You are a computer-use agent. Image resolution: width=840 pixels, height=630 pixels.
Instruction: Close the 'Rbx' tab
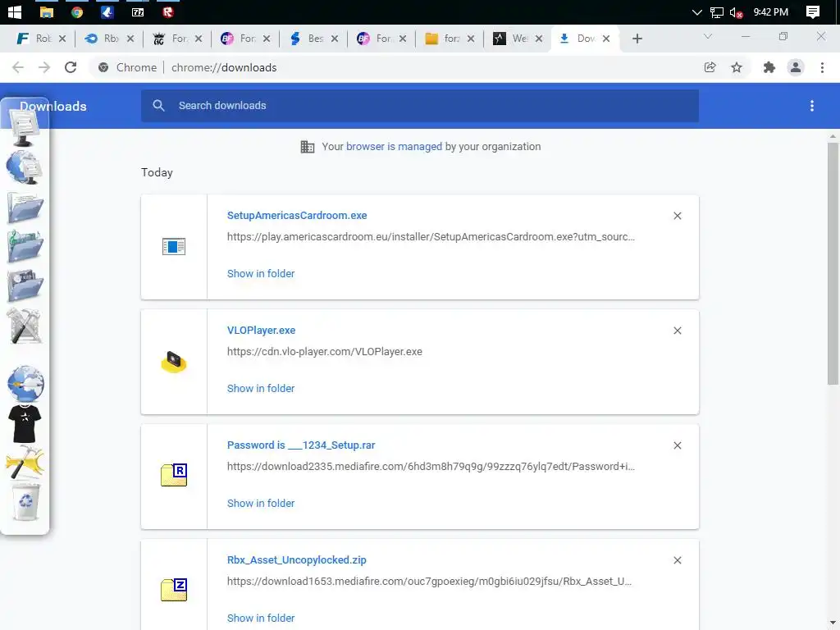130,39
